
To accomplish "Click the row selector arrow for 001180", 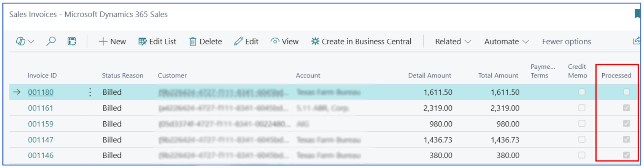I will tap(17, 92).
